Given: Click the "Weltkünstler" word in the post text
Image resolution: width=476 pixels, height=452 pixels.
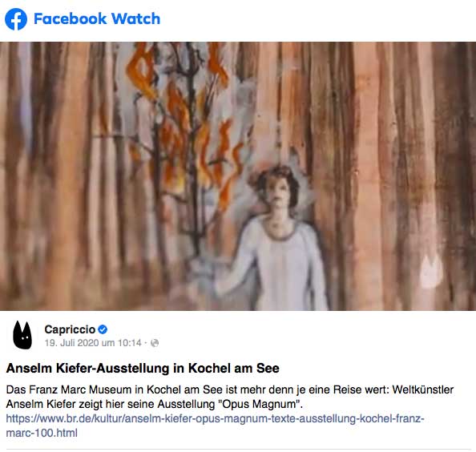Looking at the screenshot, I should (x=423, y=389).
